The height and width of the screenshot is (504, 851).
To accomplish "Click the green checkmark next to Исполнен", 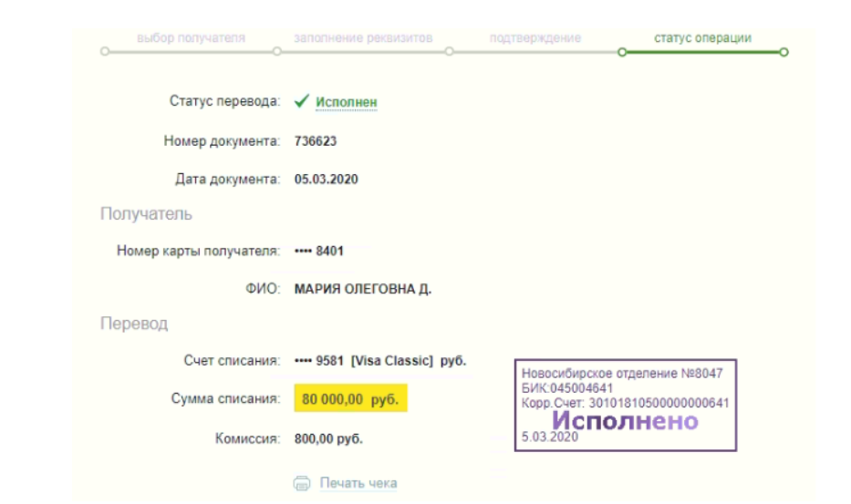I will point(302,101).
